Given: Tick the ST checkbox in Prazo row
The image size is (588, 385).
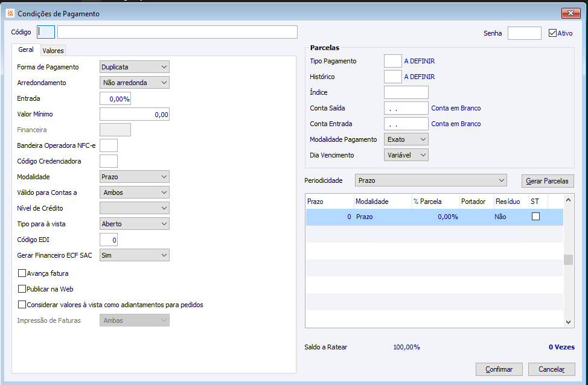Looking at the screenshot, I should pyautogui.click(x=535, y=217).
